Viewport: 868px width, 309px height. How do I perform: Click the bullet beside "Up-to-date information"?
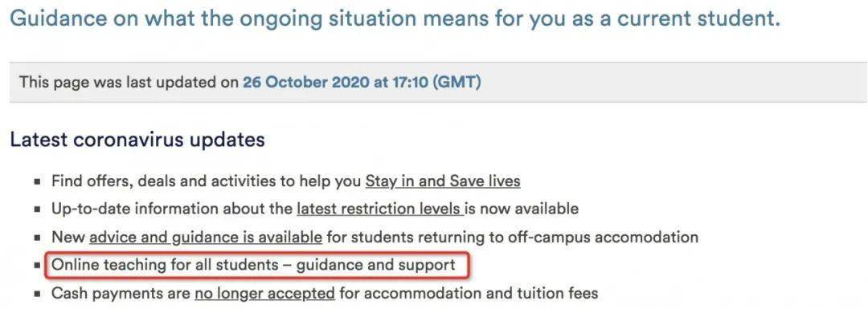[x=37, y=209]
